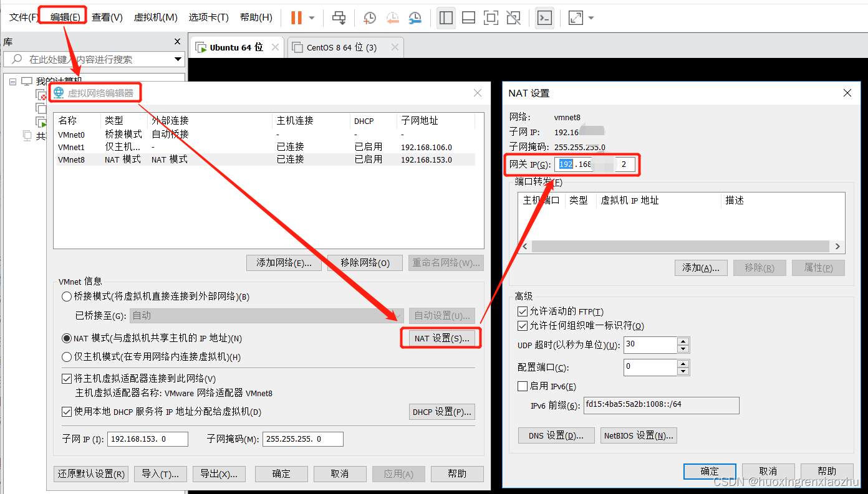Toggle 使用本地 DHCP 服务 checkbox
Image resolution: width=868 pixels, height=494 pixels.
coord(67,412)
